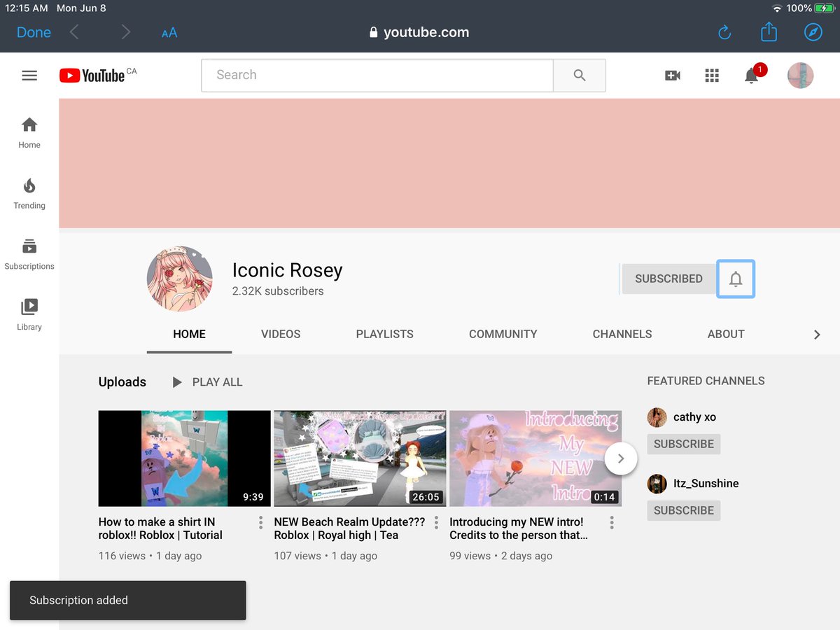Open the YouTube home logo

(97, 75)
